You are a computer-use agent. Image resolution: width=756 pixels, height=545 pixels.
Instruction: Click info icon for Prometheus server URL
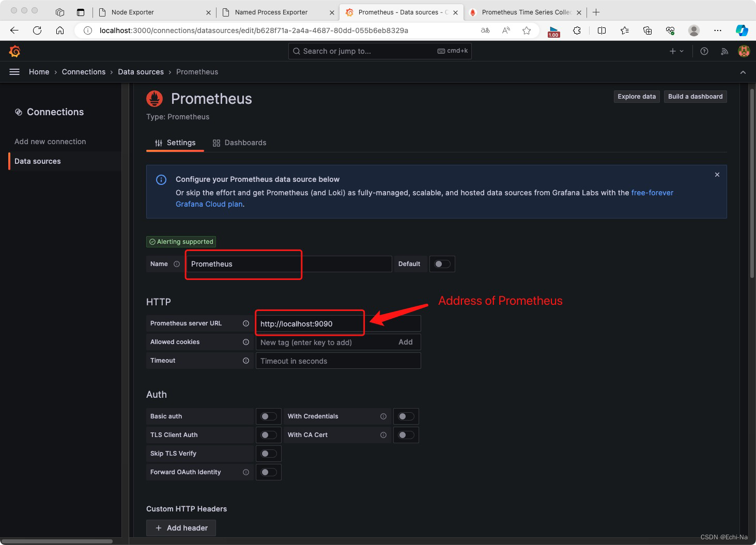click(246, 323)
